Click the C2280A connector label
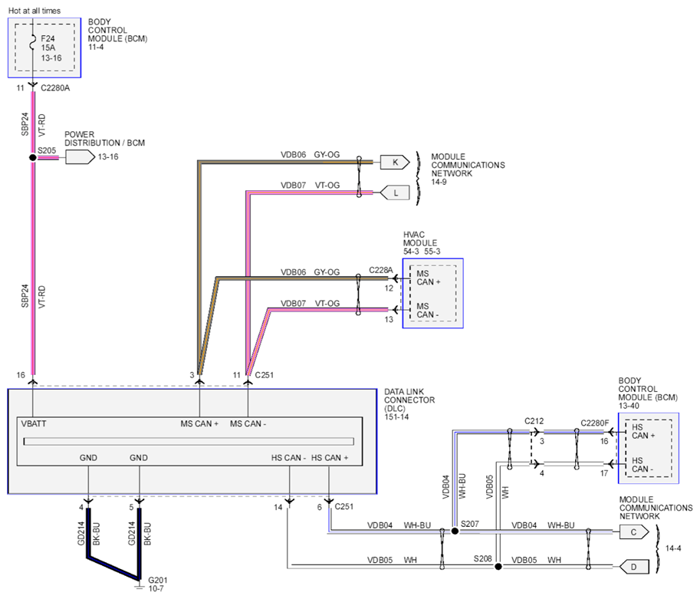This screenshot has height=599, width=700. 55,88
